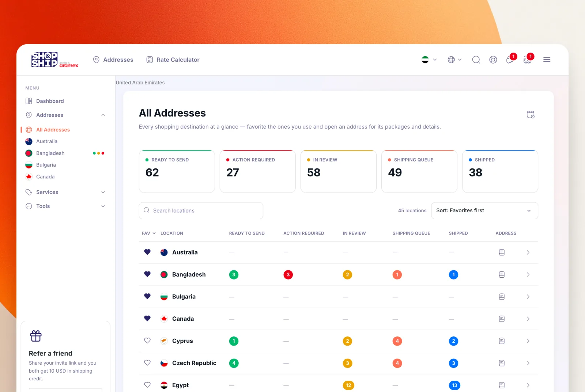Open the address details icon for Egypt
Screen dimensions: 585x392
pyautogui.click(x=502, y=385)
